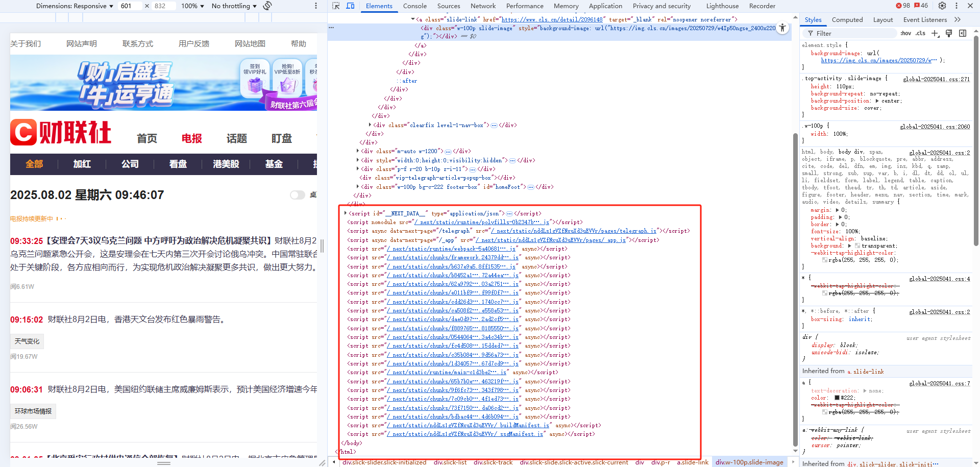Expand the m-auto w-1200 div node

point(358,151)
